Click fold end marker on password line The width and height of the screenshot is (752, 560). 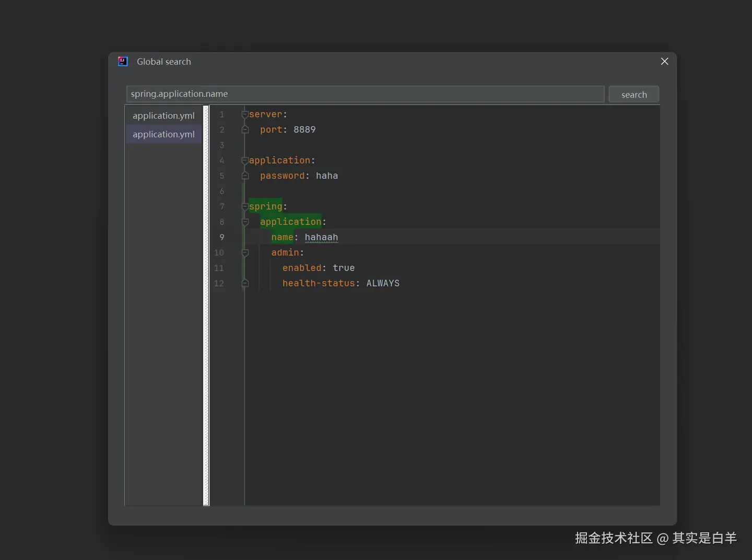pyautogui.click(x=245, y=176)
